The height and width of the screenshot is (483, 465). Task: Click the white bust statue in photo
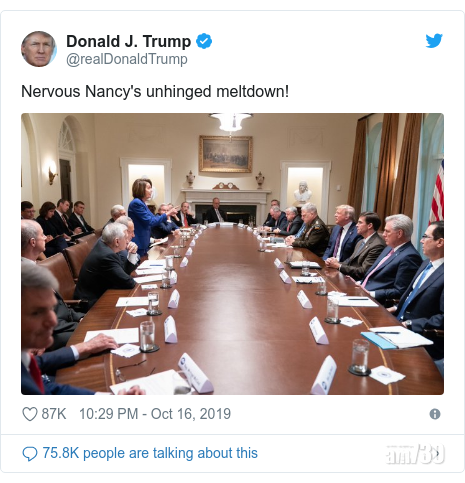pos(303,192)
